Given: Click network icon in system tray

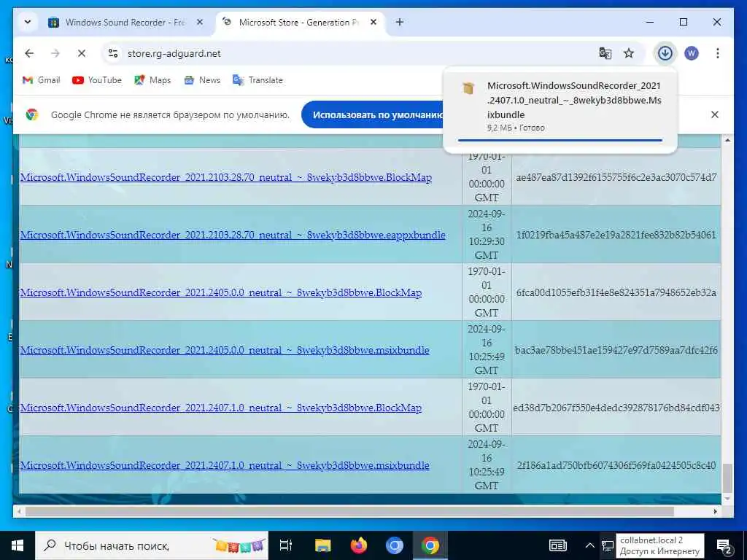Looking at the screenshot, I should pos(608,545).
